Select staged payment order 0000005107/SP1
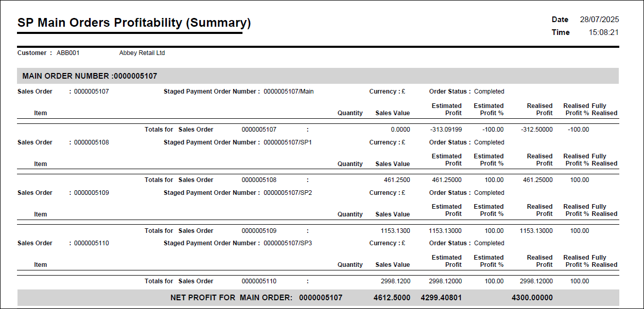This screenshot has width=644, height=309. point(288,142)
